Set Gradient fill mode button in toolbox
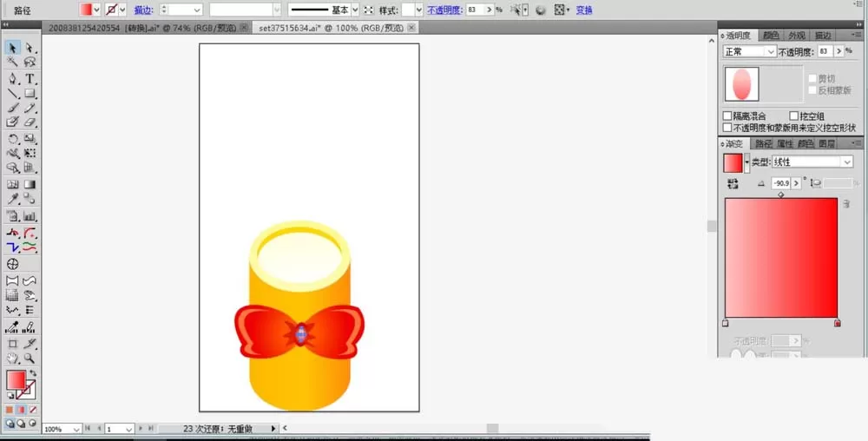Viewport: 868px width, 441px height. pos(21,410)
